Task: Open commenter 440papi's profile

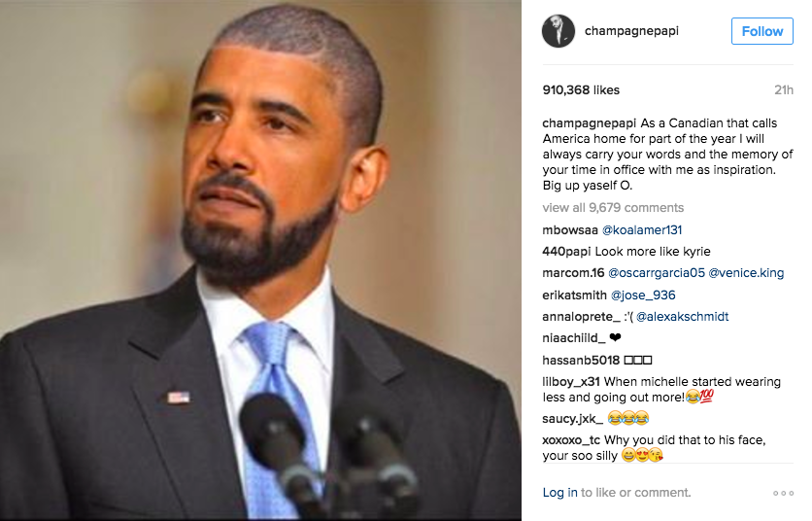Action: 566,252
